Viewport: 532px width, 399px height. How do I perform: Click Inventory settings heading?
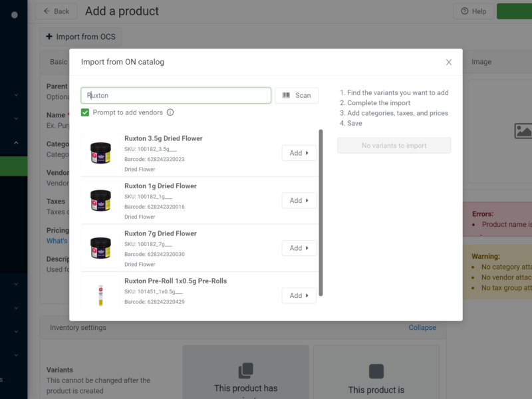(x=78, y=327)
